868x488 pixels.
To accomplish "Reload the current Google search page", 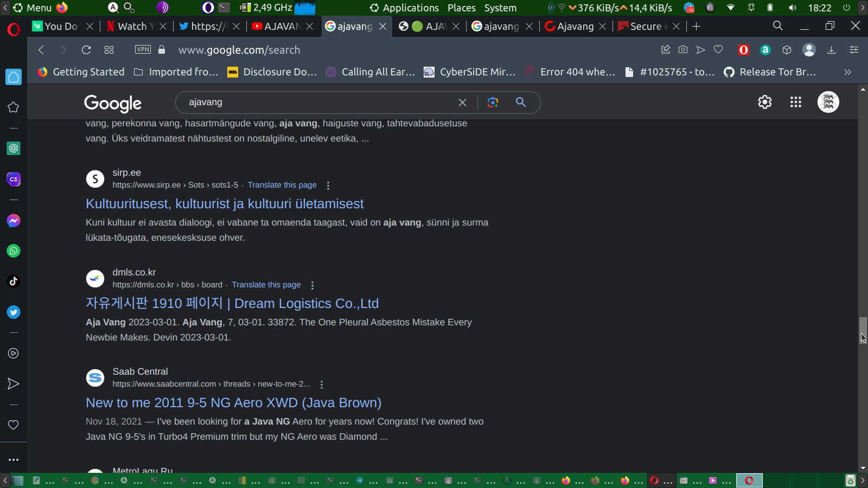I will click(86, 50).
